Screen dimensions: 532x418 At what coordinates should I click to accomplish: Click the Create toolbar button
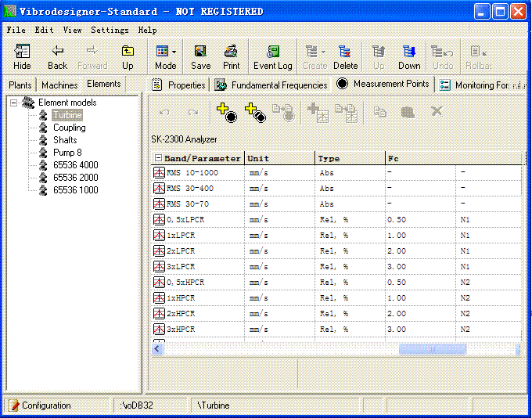click(x=315, y=56)
